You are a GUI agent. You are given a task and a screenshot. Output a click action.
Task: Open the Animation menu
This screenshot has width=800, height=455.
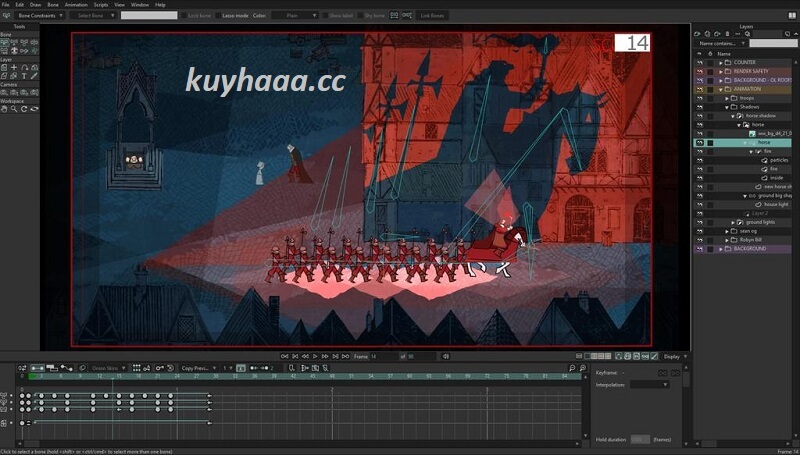[76, 5]
